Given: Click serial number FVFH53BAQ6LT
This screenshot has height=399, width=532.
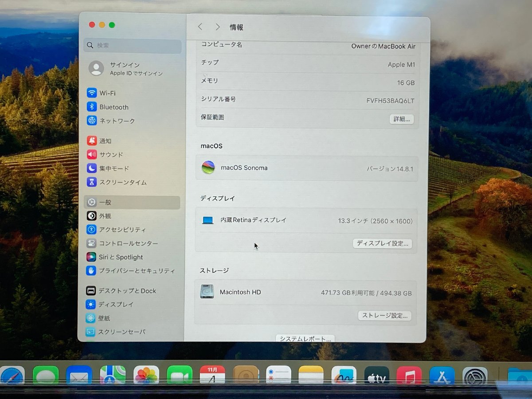Looking at the screenshot, I should [x=390, y=101].
